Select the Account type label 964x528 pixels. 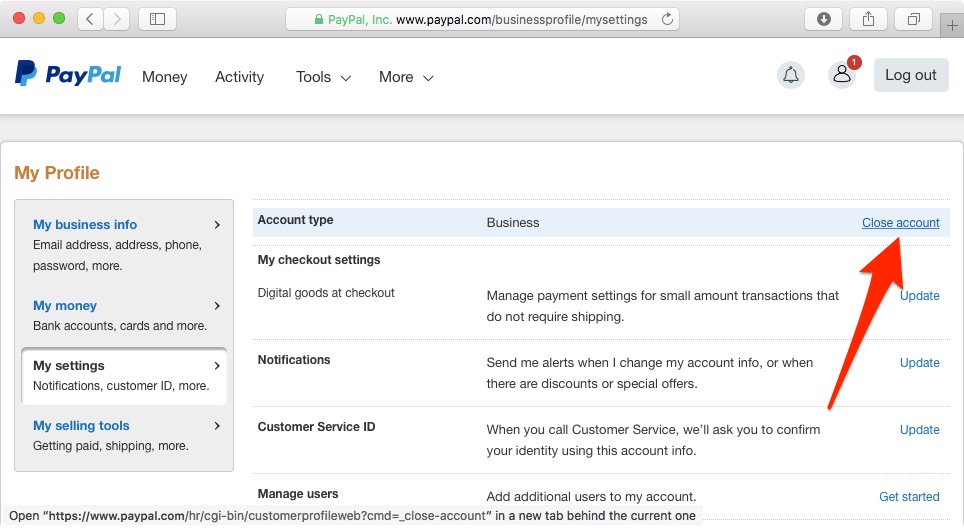(x=295, y=220)
